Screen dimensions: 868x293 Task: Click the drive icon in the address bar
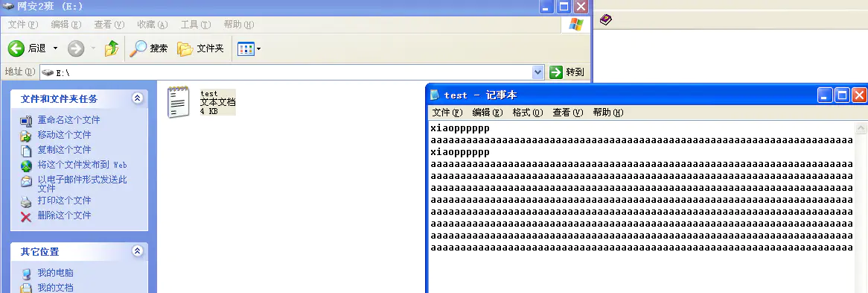[x=48, y=73]
